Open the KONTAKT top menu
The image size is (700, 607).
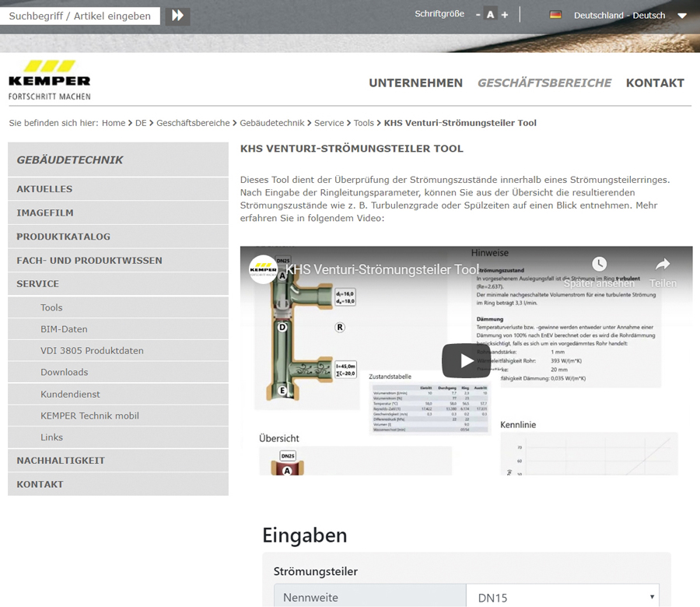click(x=655, y=83)
